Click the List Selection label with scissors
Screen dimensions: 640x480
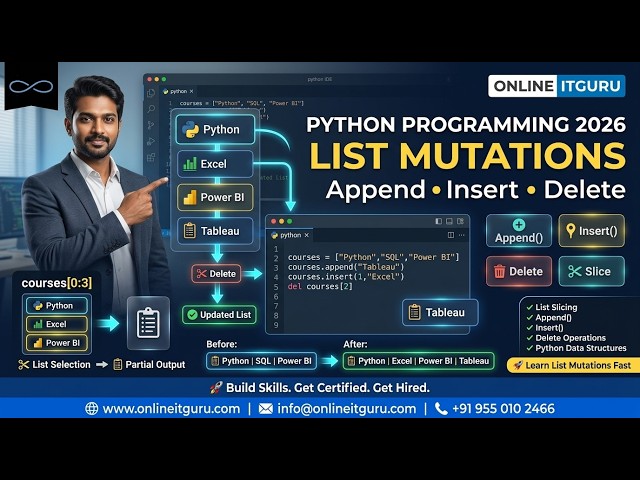tap(54, 364)
